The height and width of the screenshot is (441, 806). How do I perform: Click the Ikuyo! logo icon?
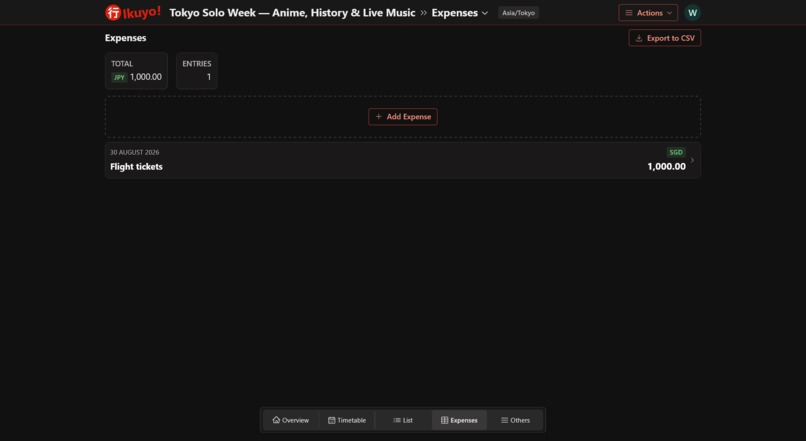click(133, 12)
